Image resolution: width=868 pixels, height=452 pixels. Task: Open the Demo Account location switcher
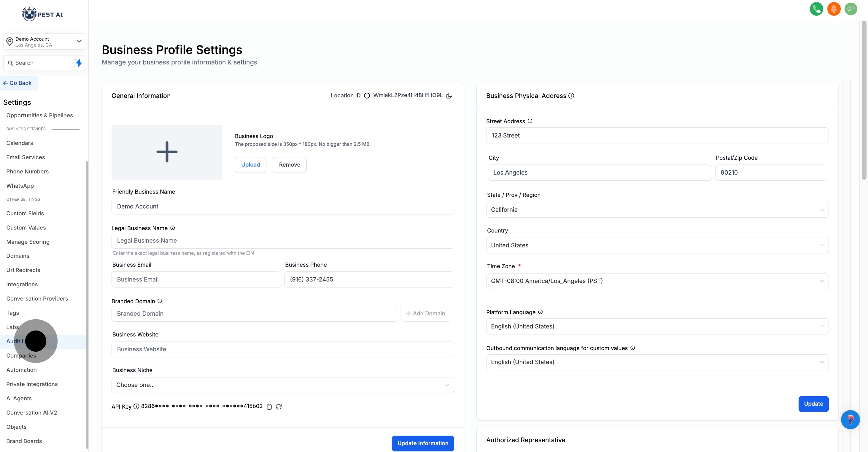44,41
